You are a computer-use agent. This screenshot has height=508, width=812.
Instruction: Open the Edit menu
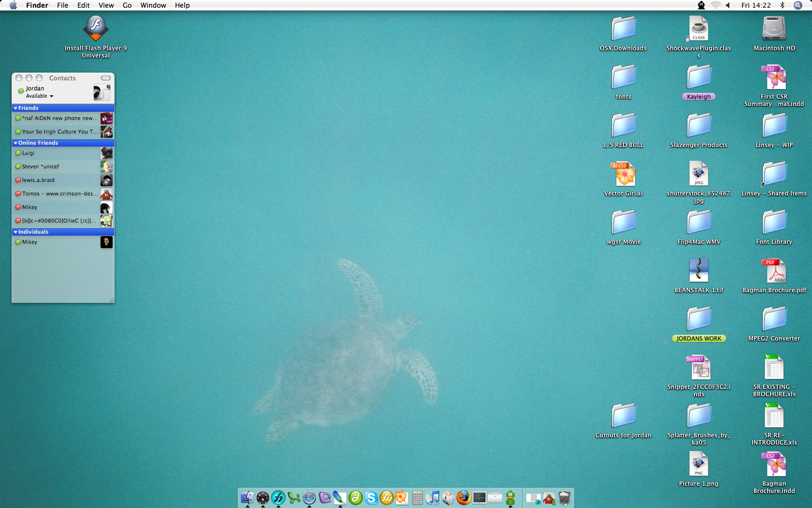pos(84,5)
